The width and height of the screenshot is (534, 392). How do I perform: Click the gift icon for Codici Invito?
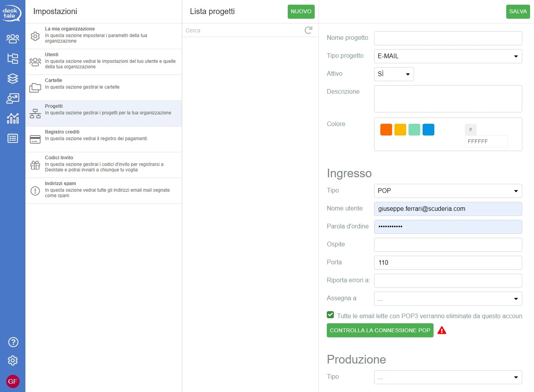(x=35, y=165)
